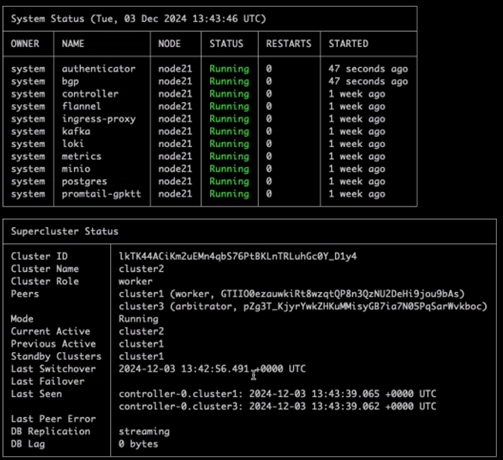
Task: Click the Current Active label
Action: [50, 331]
